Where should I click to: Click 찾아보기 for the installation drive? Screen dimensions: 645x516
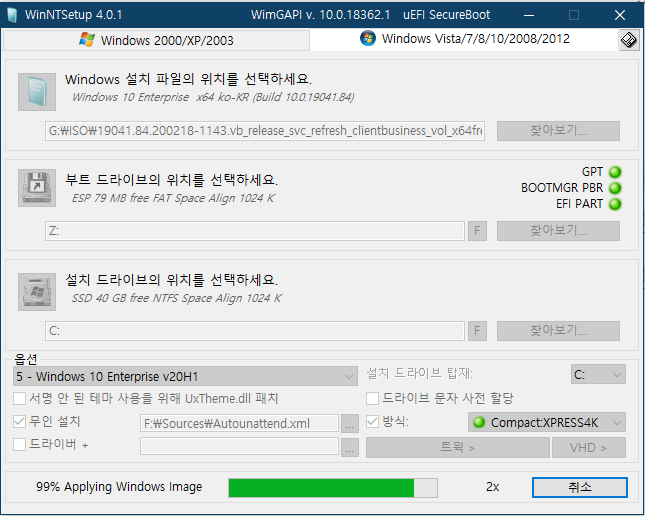(x=558, y=331)
